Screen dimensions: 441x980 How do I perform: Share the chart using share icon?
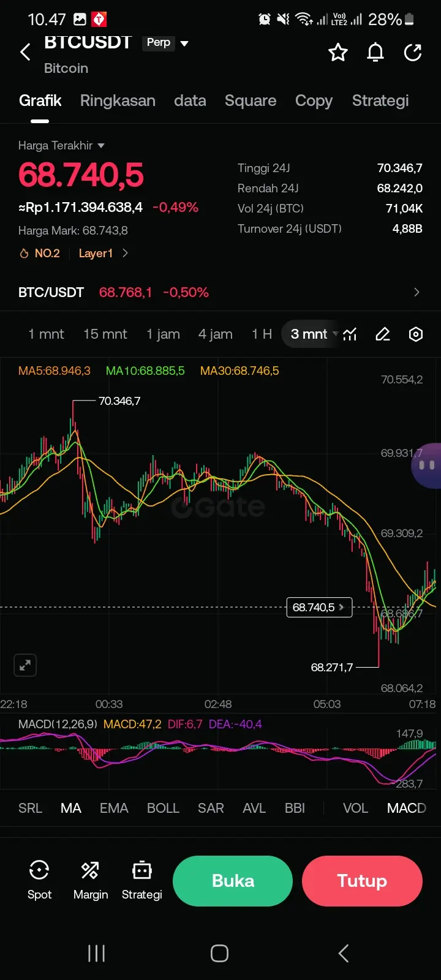tap(413, 53)
